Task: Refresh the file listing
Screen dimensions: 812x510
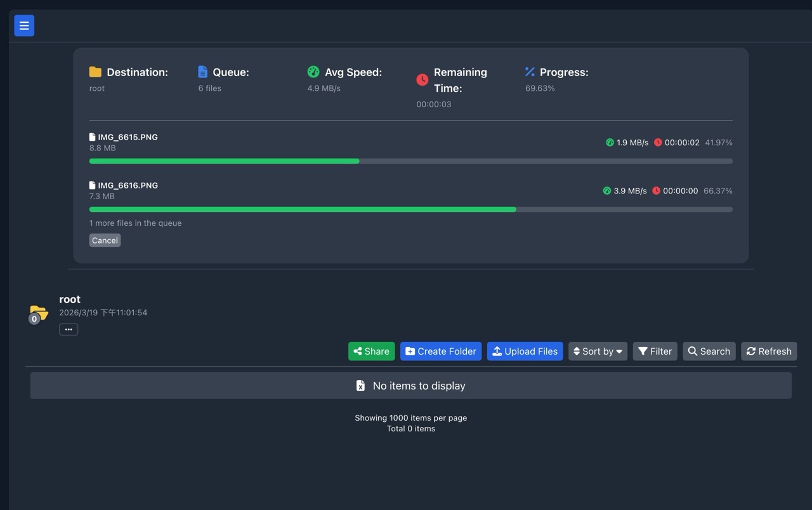Action: (x=768, y=351)
